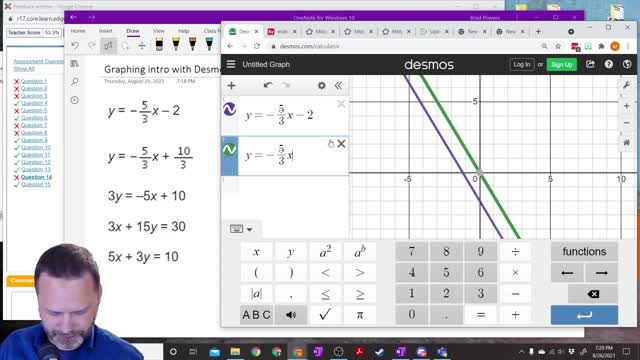Screen dimensions: 640x360
Task: Tap the blue enter key
Action: [584, 315]
